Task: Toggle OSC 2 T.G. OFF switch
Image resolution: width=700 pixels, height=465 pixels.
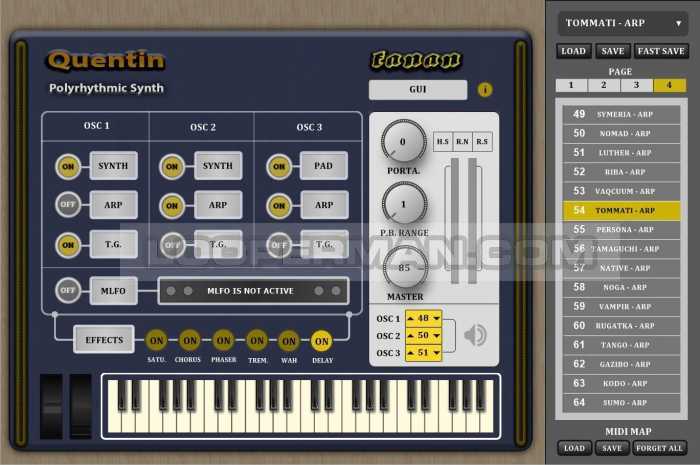Action: [x=172, y=245]
